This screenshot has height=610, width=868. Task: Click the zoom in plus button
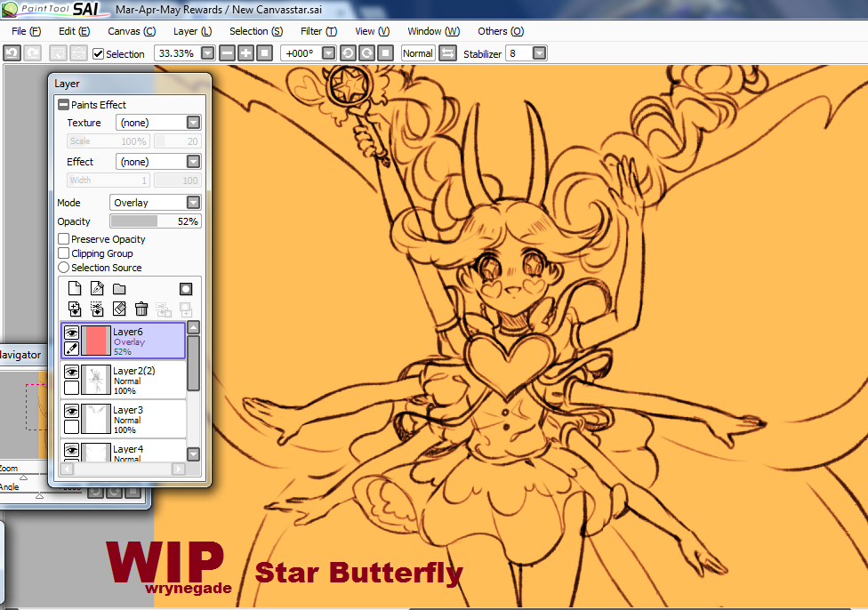(245, 53)
